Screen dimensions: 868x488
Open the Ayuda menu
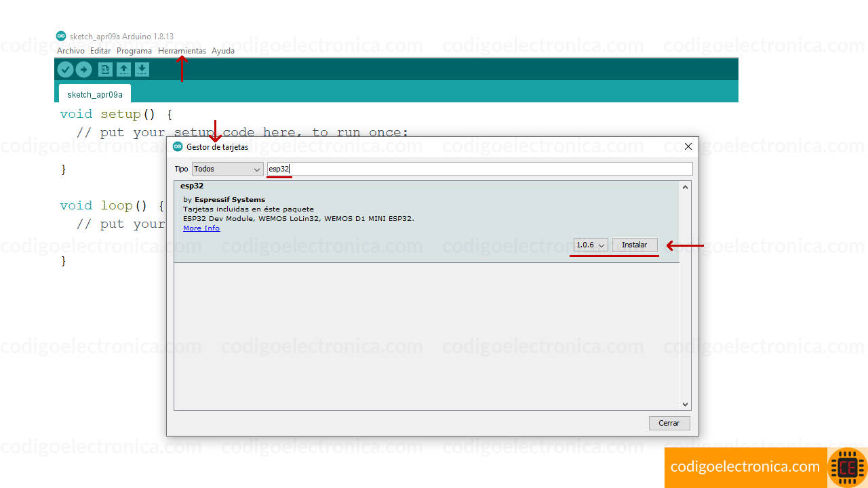(x=223, y=51)
